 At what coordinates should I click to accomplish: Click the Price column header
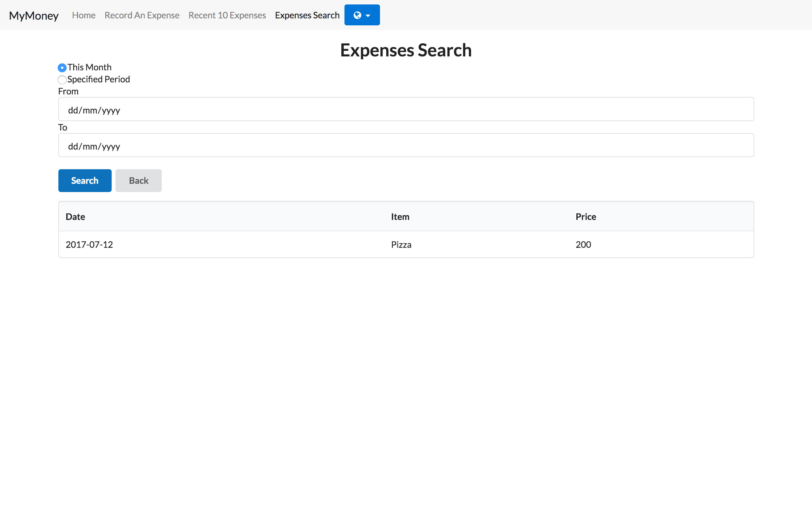click(x=586, y=216)
